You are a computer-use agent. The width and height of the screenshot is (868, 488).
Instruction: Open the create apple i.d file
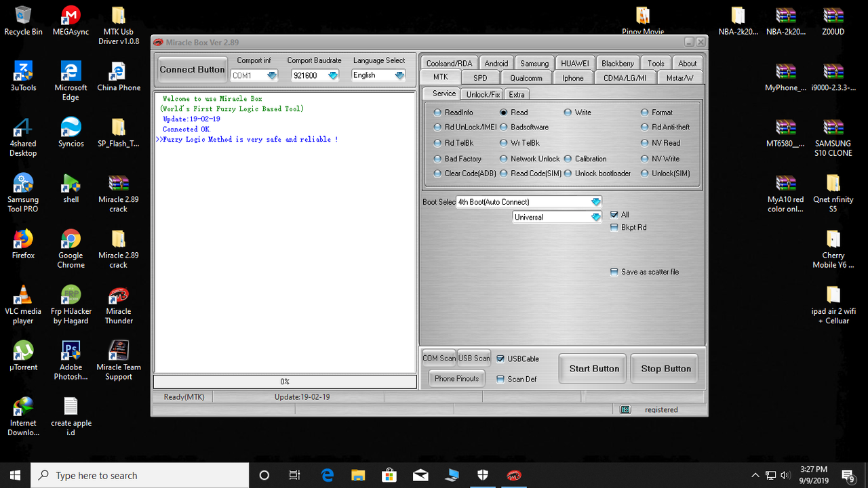pos(71,418)
